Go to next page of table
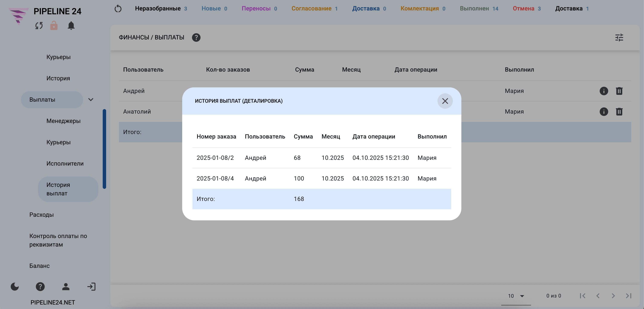 pos(613,296)
